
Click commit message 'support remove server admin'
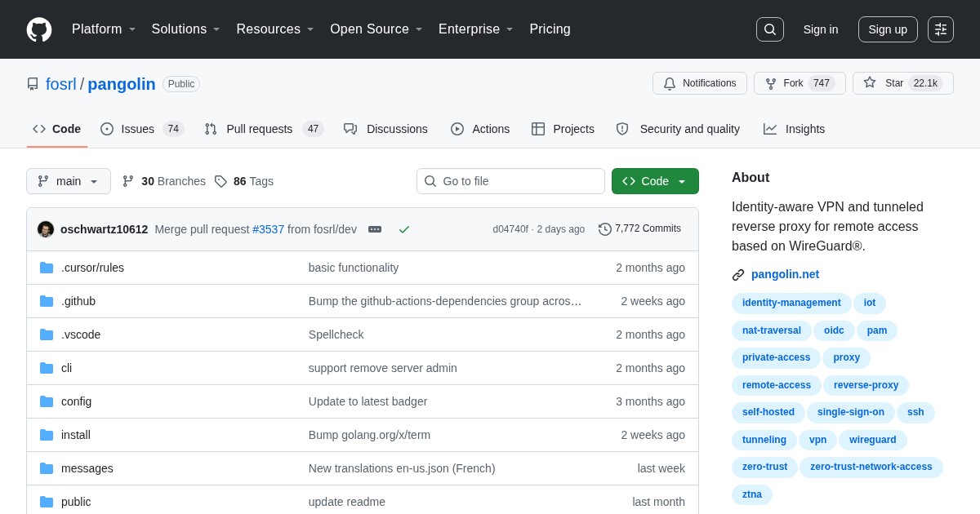[383, 368]
